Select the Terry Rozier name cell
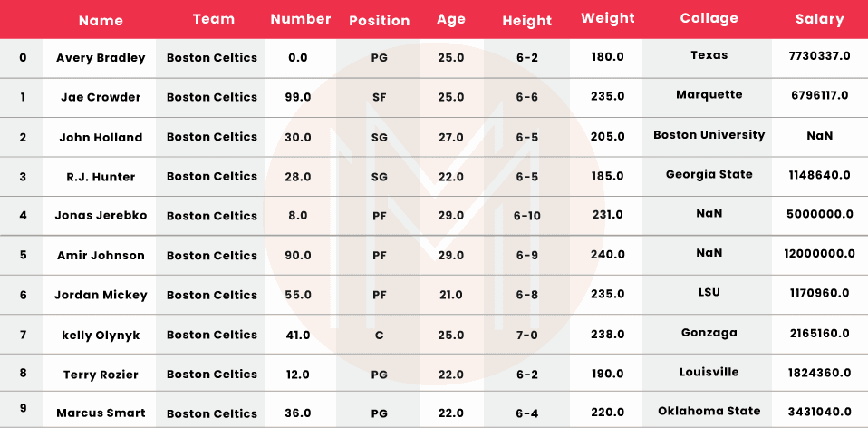Image resolution: width=868 pixels, height=428 pixels. pyautogui.click(x=101, y=374)
